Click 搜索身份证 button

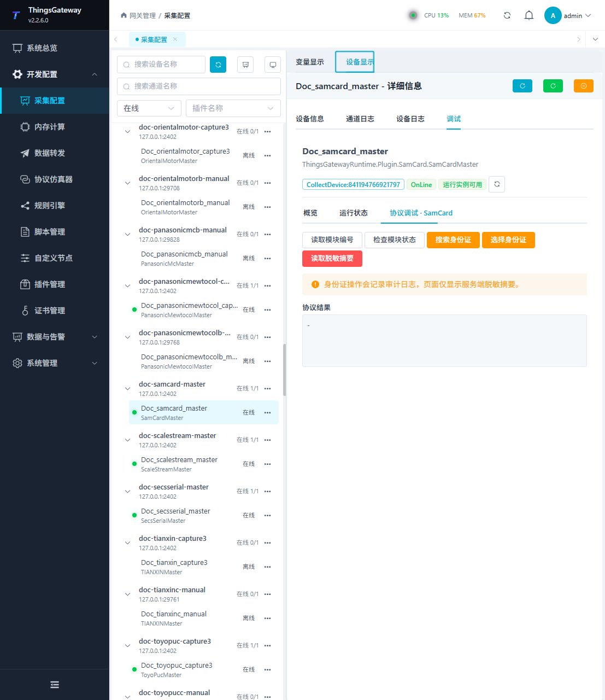click(x=453, y=240)
